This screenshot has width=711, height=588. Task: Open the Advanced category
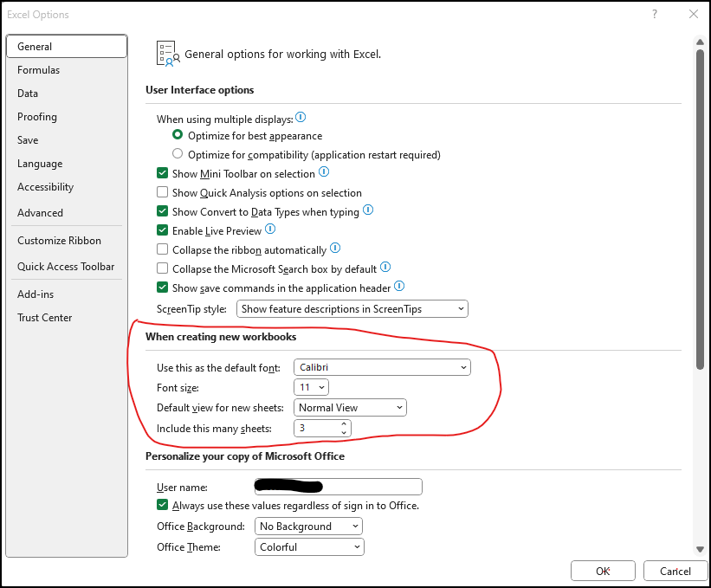(67, 213)
